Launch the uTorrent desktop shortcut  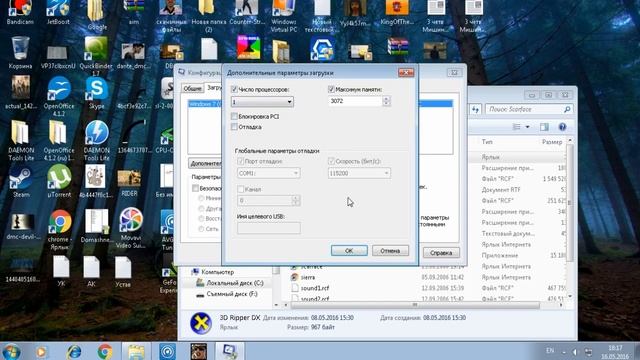[x=59, y=181]
